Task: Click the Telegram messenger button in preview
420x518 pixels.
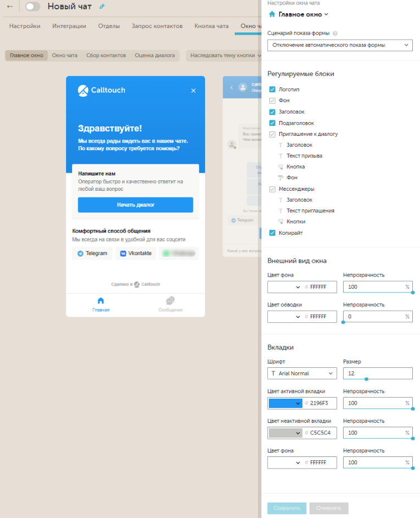Action: pyautogui.click(x=92, y=254)
